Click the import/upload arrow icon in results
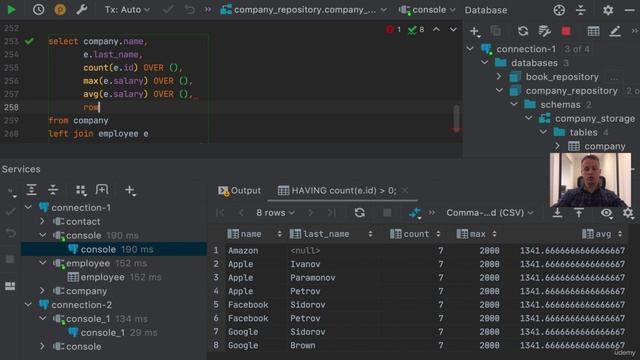Viewport: 640px width, 360px height. click(x=579, y=213)
